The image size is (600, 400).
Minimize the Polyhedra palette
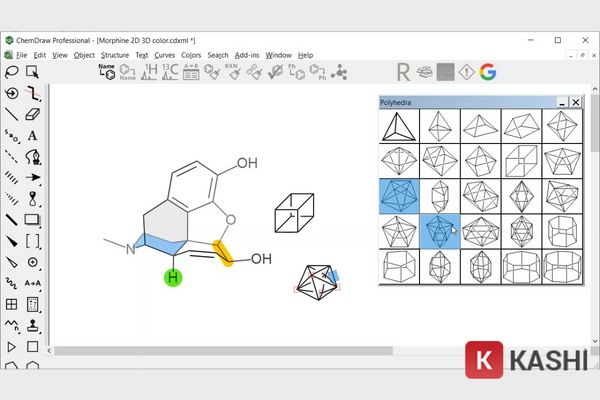pos(562,102)
